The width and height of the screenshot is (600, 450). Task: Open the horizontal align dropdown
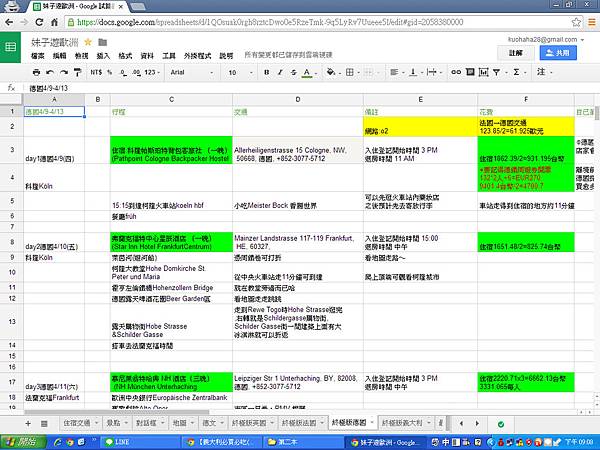tap(396, 72)
